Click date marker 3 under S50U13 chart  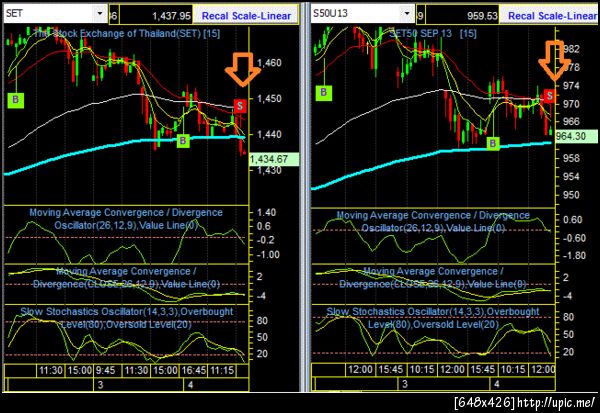(405, 384)
